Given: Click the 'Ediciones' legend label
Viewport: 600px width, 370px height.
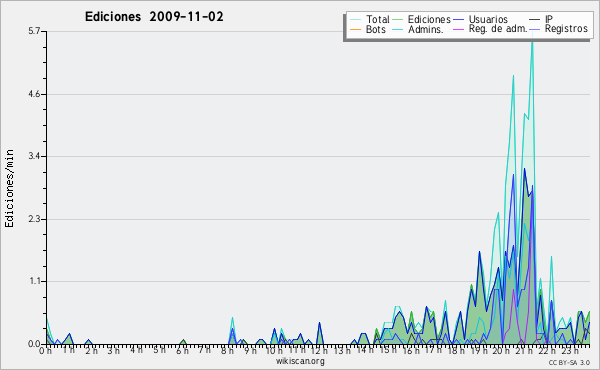Looking at the screenshot, I should pyautogui.click(x=429, y=19).
